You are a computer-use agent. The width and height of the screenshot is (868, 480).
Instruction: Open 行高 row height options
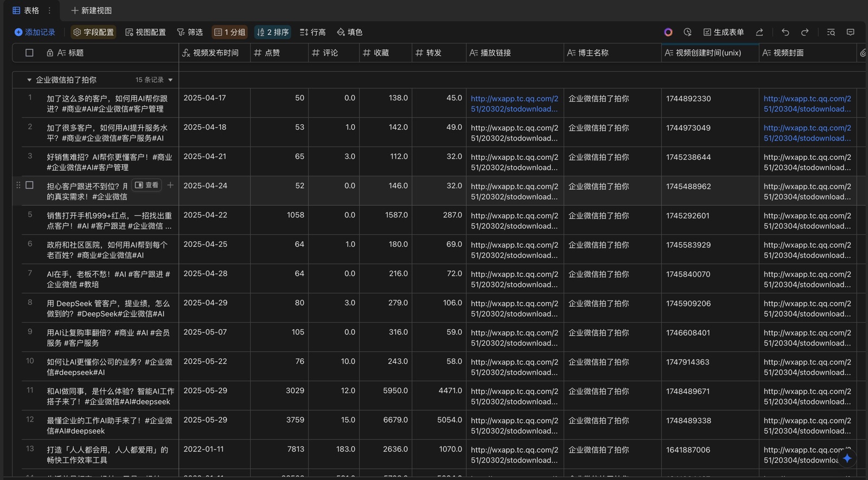[x=312, y=32]
